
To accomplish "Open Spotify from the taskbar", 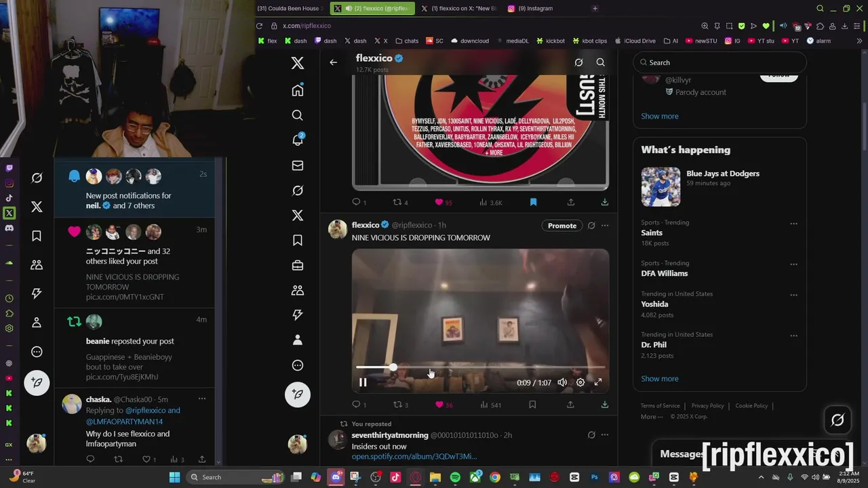I will coord(455,477).
